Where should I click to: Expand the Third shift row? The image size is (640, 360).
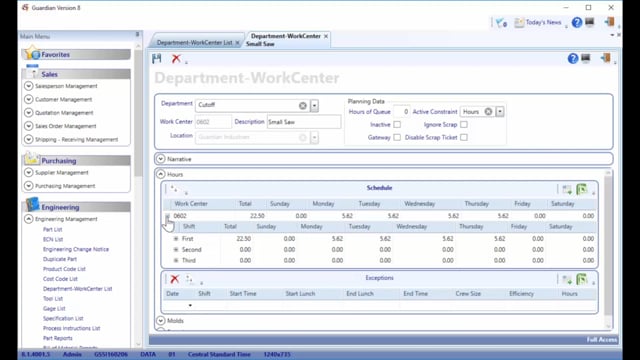tap(176, 260)
